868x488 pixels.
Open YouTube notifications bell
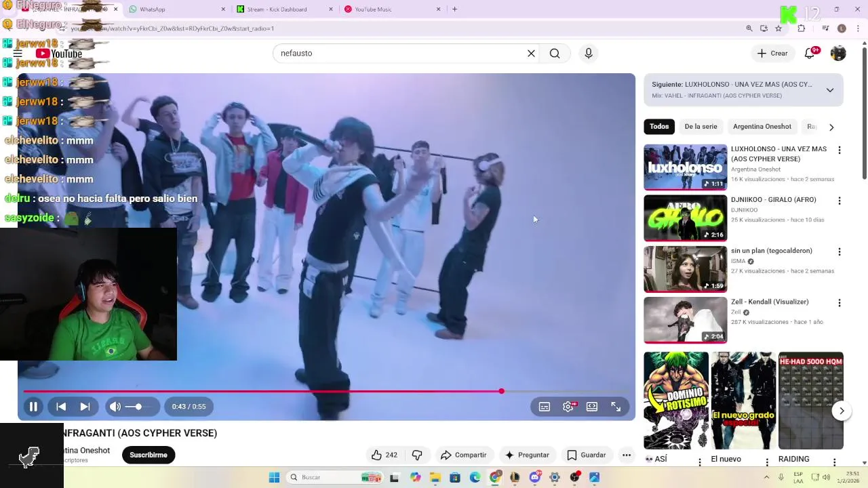point(810,54)
